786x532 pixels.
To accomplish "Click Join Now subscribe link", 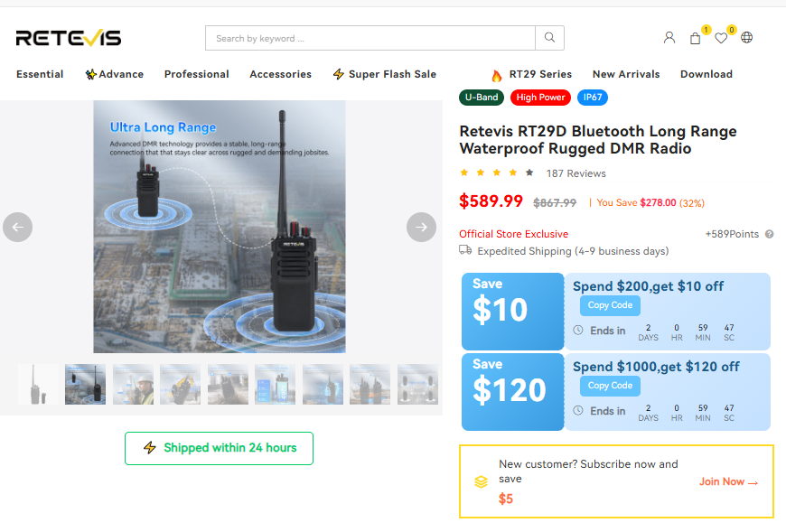I will (x=728, y=482).
